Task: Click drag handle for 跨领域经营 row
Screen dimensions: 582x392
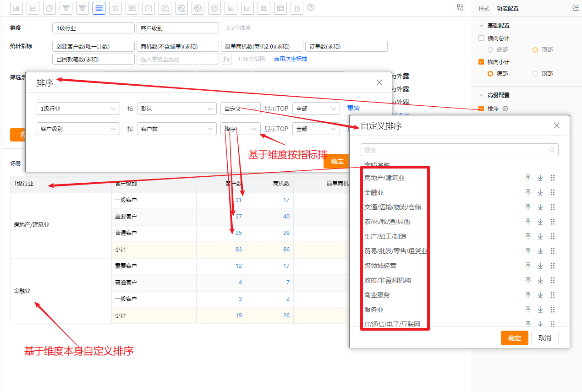Action: coord(553,266)
